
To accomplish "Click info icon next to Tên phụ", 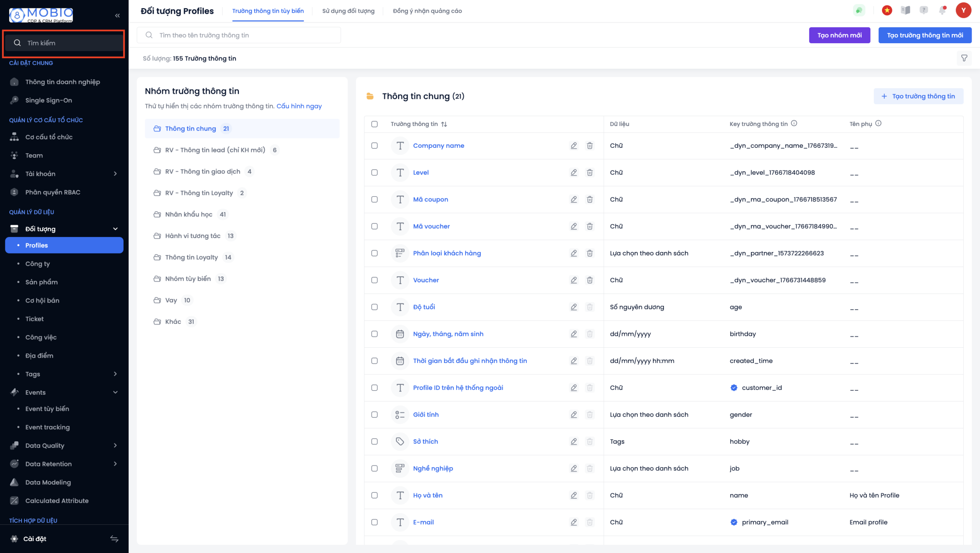I will pos(878,123).
